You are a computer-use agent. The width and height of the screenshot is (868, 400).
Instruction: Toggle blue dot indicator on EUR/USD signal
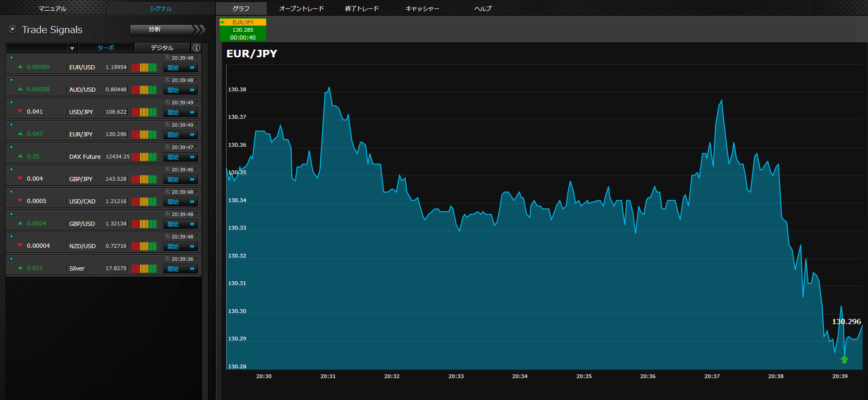tap(11, 58)
